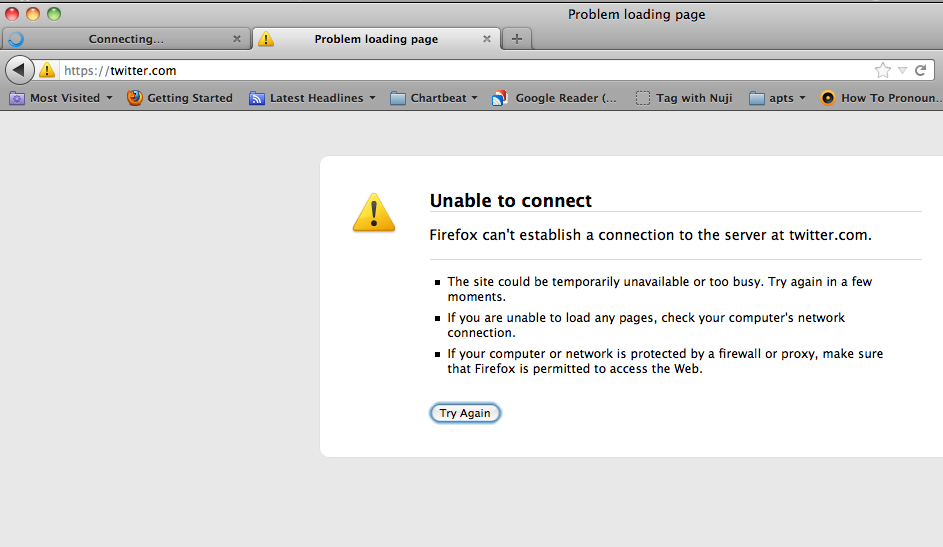Click the bullet about temporarily unavailable site
The image size is (943, 547).
pos(660,289)
